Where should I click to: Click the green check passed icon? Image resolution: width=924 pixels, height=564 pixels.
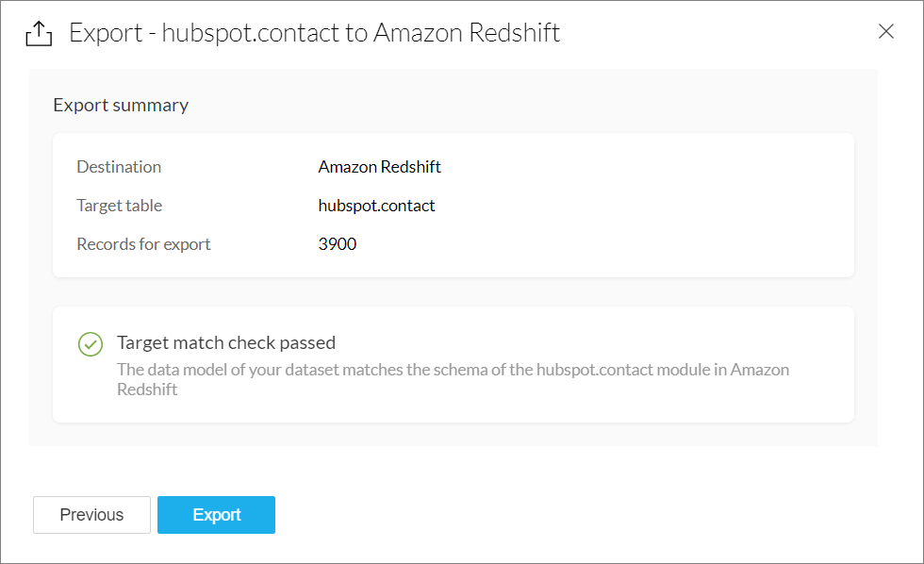coord(91,344)
